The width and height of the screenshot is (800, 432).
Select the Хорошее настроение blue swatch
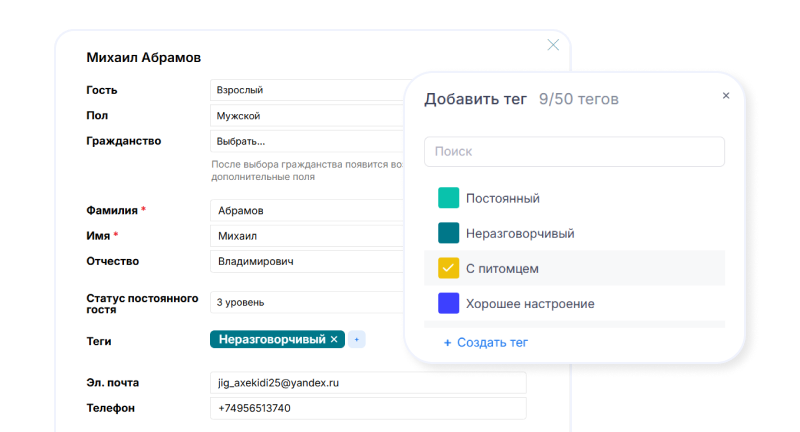coord(448,303)
